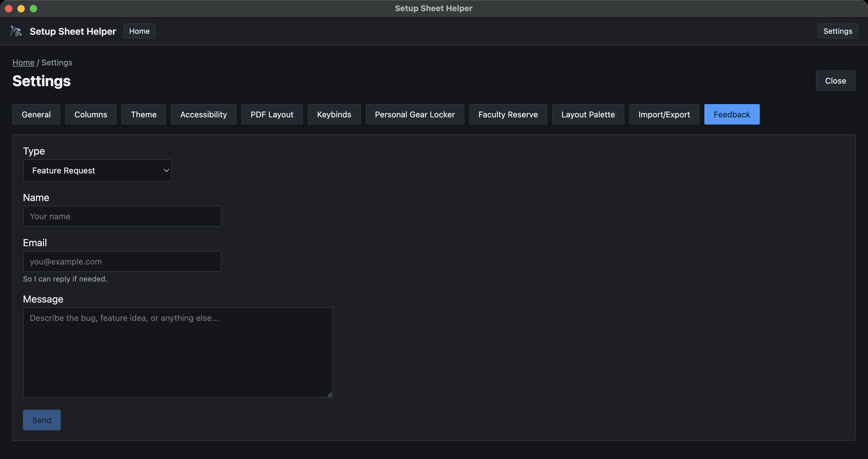The height and width of the screenshot is (459, 868).
Task: Focus the Message text area
Action: point(178,352)
